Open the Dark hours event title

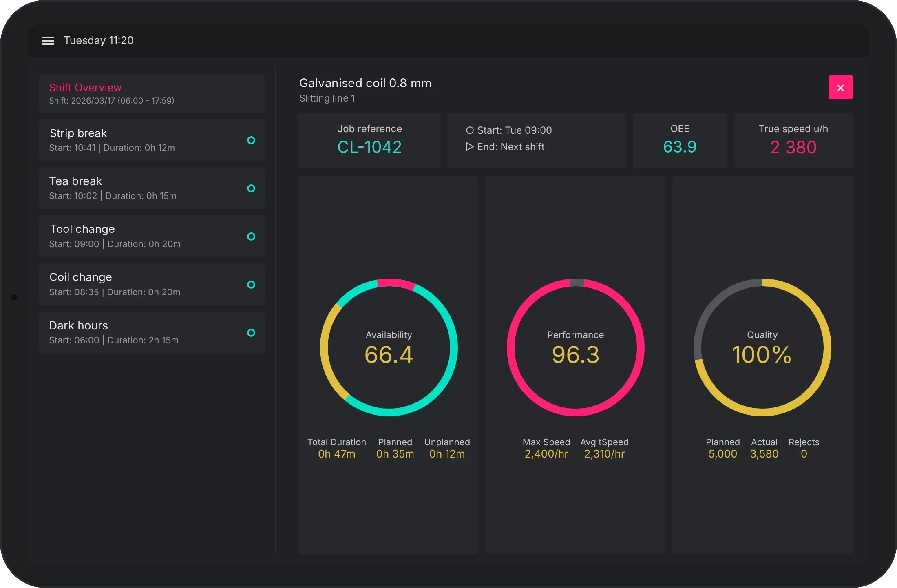[x=78, y=325]
